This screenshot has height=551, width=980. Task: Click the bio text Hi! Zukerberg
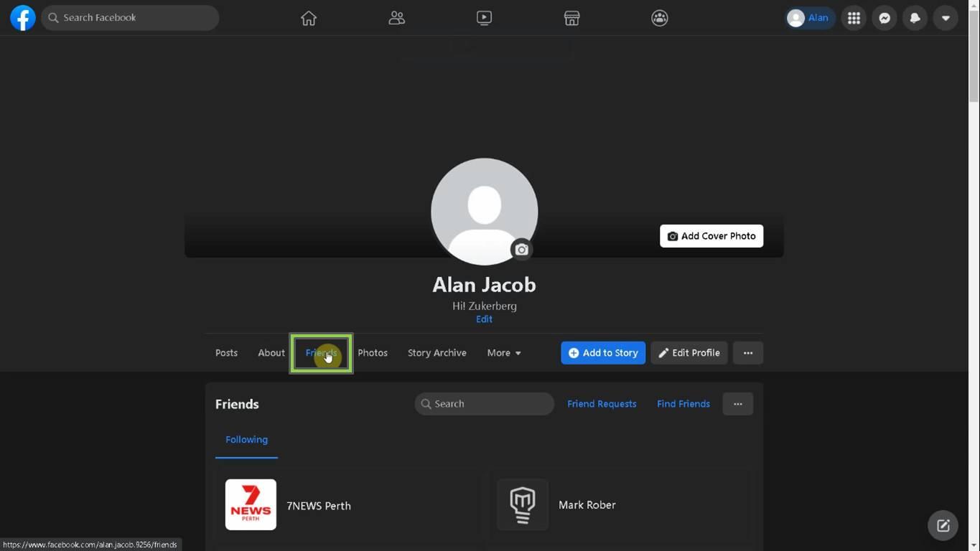click(x=485, y=306)
